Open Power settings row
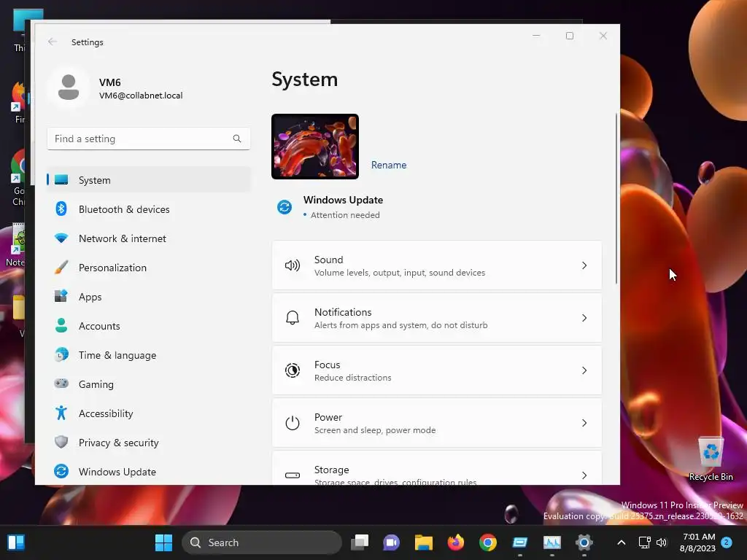The width and height of the screenshot is (747, 560). click(436, 423)
